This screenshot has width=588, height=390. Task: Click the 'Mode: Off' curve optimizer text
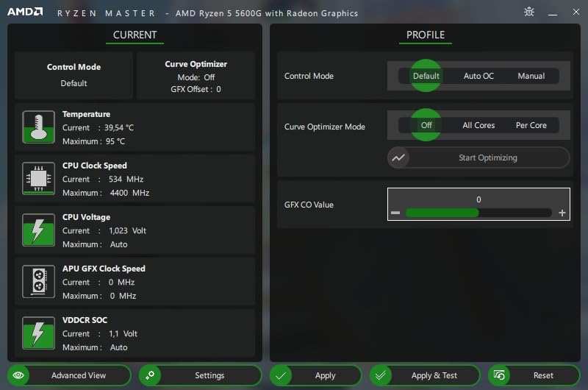point(196,77)
